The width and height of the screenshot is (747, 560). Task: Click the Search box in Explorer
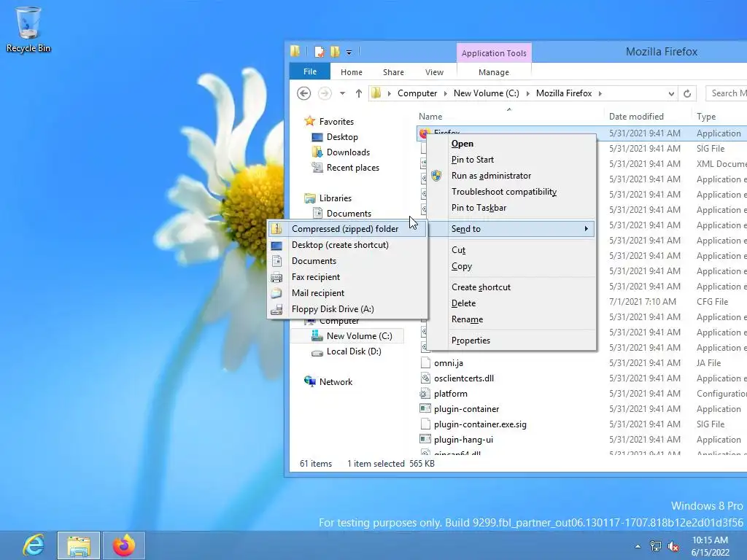(x=726, y=93)
